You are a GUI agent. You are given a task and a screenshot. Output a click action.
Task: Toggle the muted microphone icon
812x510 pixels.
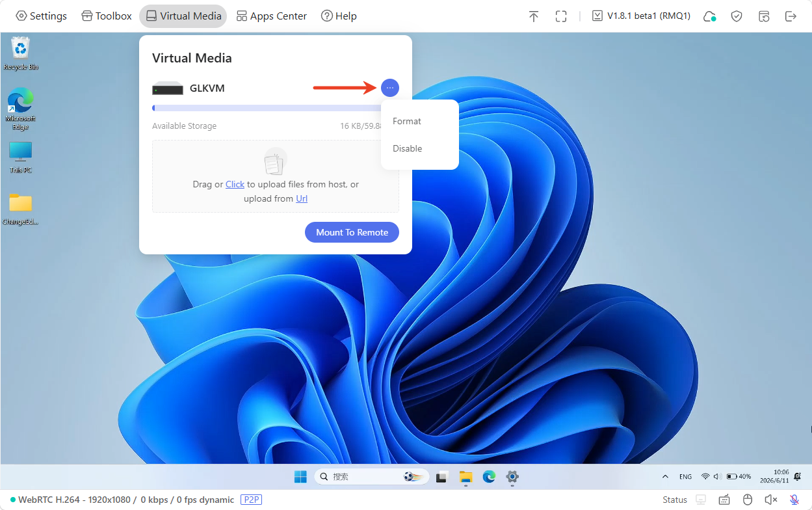click(794, 500)
